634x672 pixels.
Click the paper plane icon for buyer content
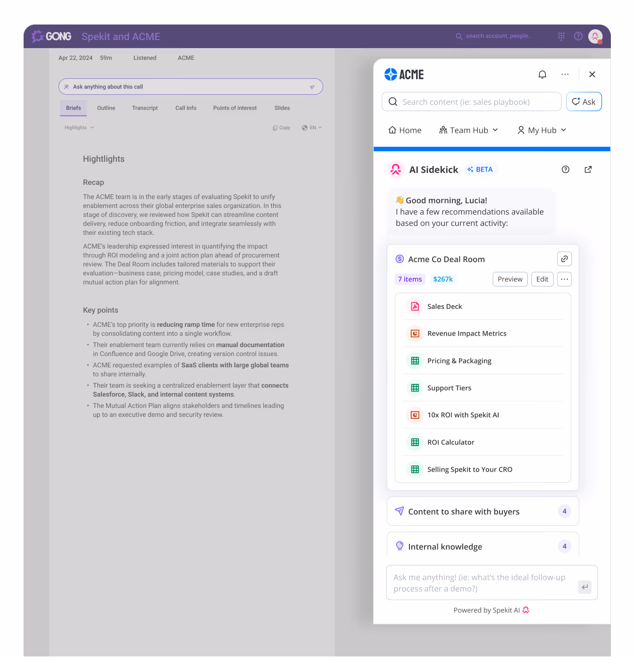click(400, 511)
